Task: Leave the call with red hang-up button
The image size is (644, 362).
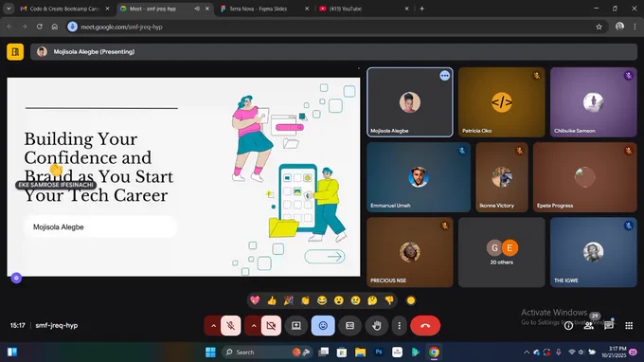Action: 425,326
